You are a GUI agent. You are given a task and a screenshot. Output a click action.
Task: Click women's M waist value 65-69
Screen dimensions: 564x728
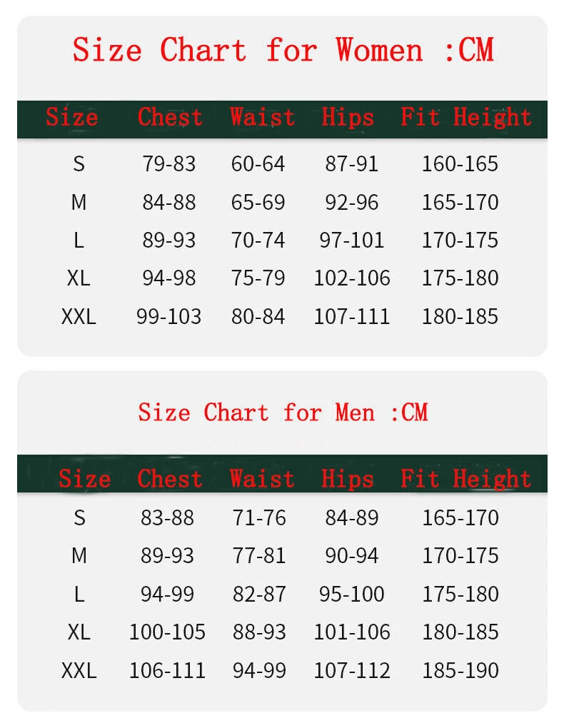click(x=258, y=203)
